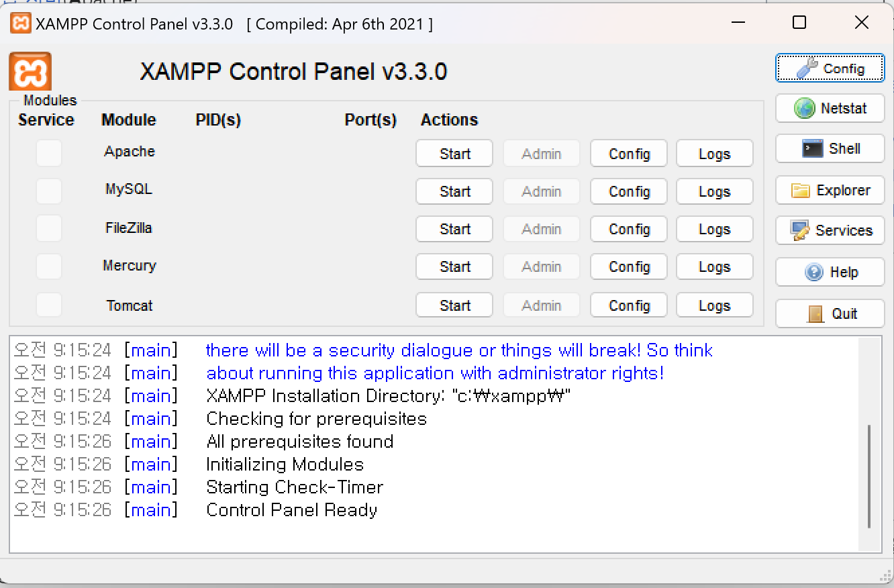Toggle the MySQL service checkbox

coord(49,191)
